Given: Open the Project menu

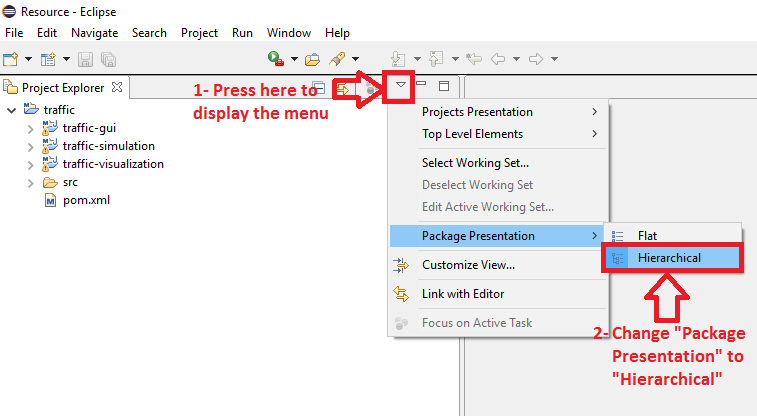Looking at the screenshot, I should (199, 33).
